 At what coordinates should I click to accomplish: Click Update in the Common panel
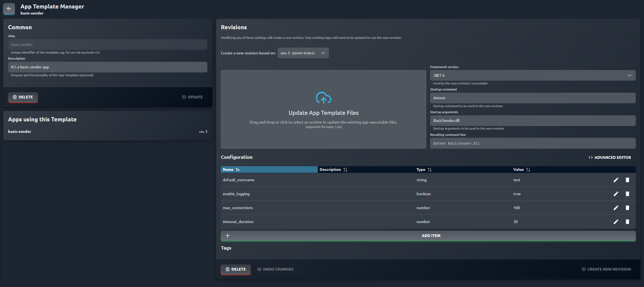192,97
